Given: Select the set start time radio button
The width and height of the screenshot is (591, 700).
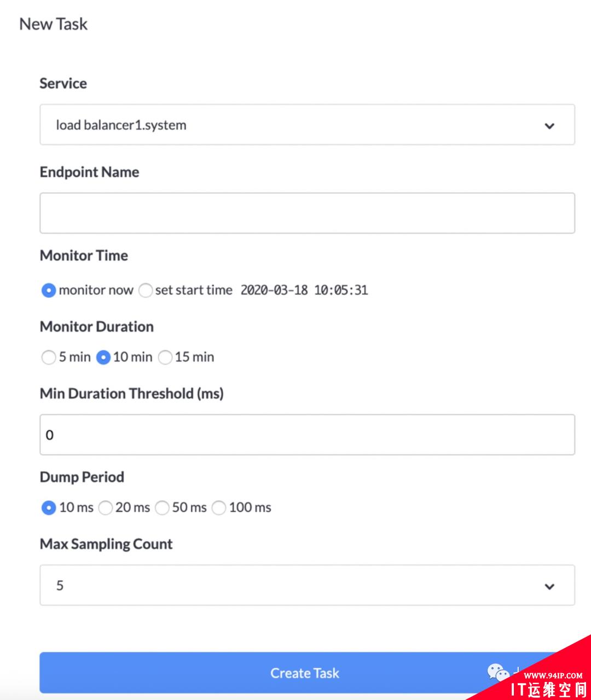Looking at the screenshot, I should tap(146, 291).
